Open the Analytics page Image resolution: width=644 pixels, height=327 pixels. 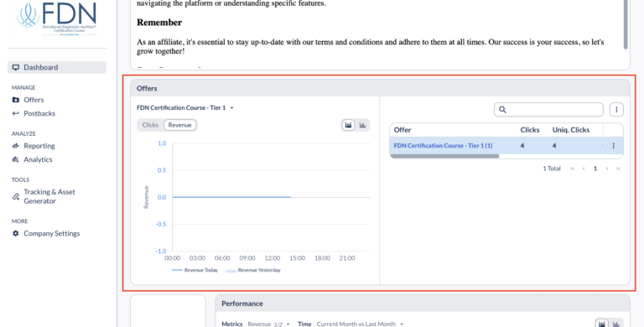[x=38, y=159]
